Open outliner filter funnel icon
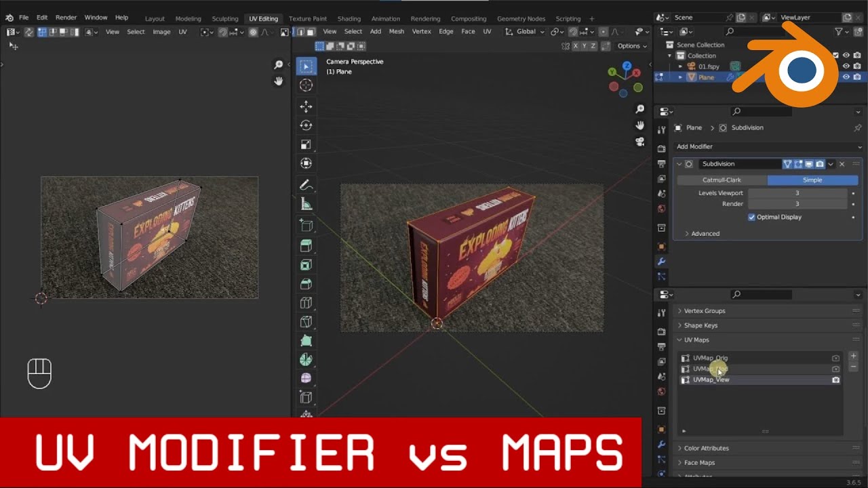 click(839, 32)
